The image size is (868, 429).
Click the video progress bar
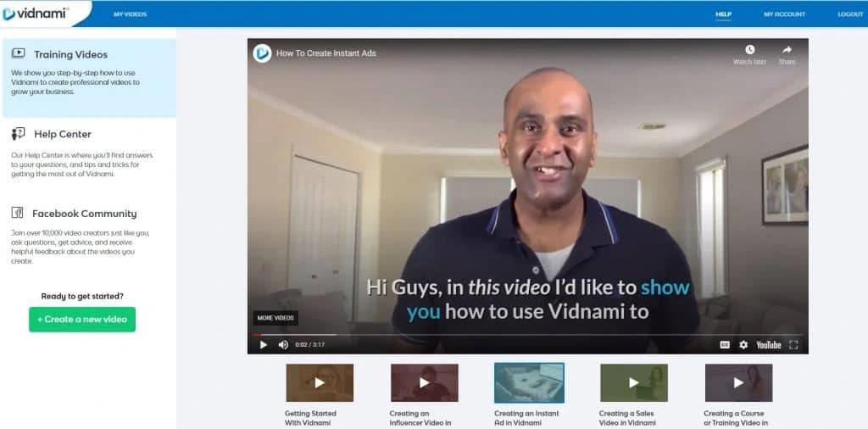[x=526, y=335]
